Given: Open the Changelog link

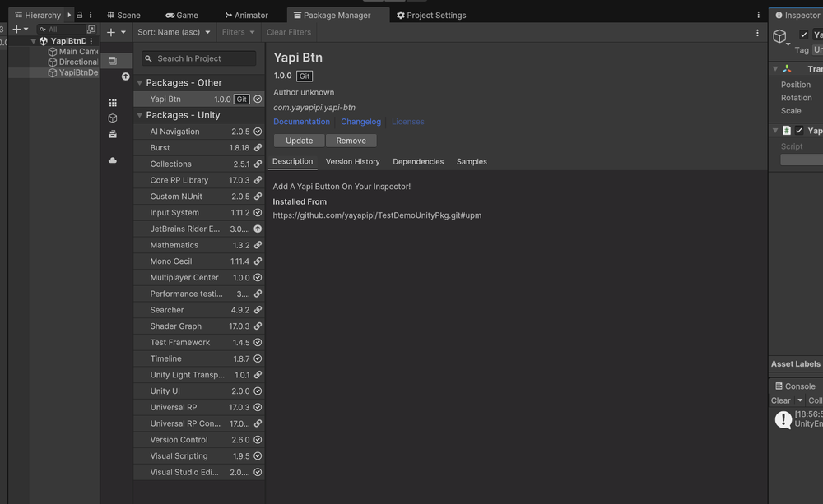Looking at the screenshot, I should [360, 121].
